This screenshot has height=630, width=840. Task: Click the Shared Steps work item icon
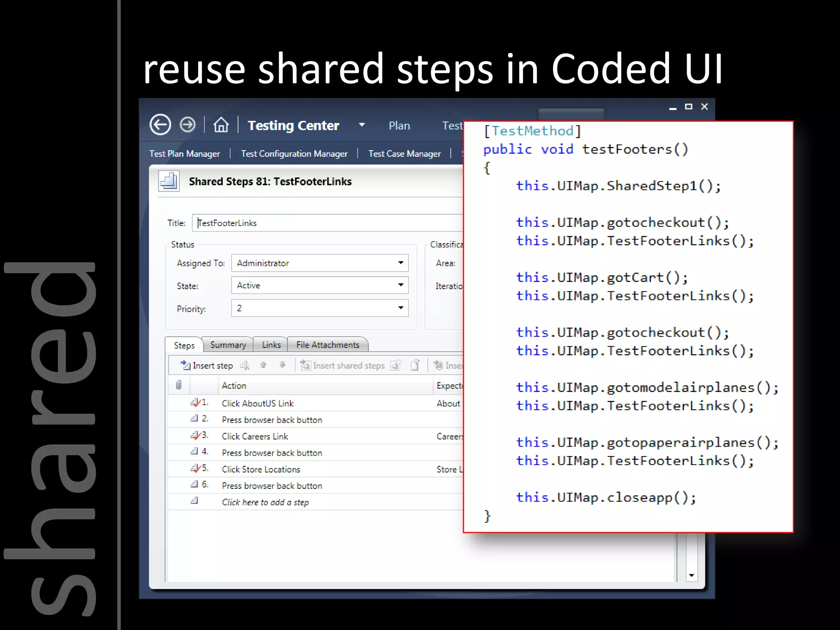click(169, 181)
